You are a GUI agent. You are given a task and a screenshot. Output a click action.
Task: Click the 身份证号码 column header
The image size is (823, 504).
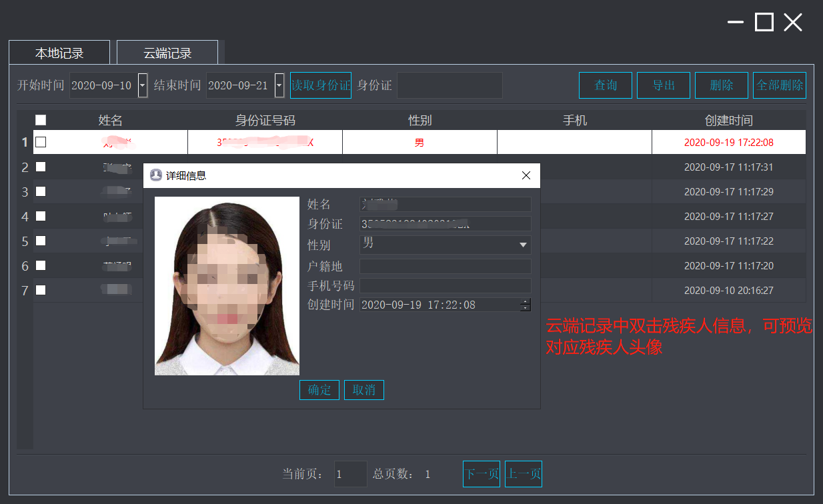coord(265,121)
